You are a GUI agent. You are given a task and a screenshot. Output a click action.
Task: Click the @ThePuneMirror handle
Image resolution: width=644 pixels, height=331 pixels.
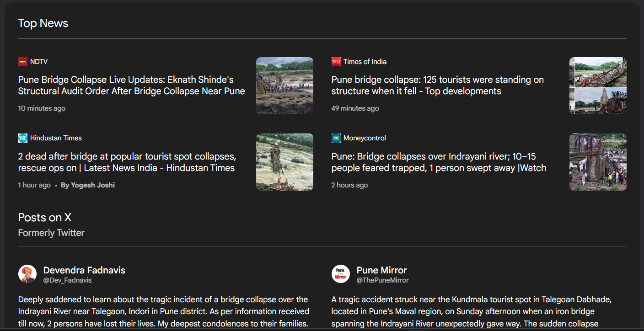pos(383,280)
